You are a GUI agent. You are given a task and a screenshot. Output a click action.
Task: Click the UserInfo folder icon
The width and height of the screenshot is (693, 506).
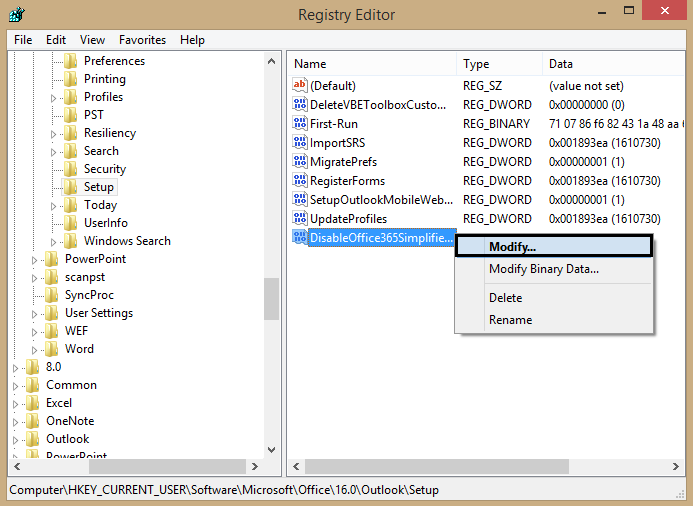pyautogui.click(x=71, y=223)
